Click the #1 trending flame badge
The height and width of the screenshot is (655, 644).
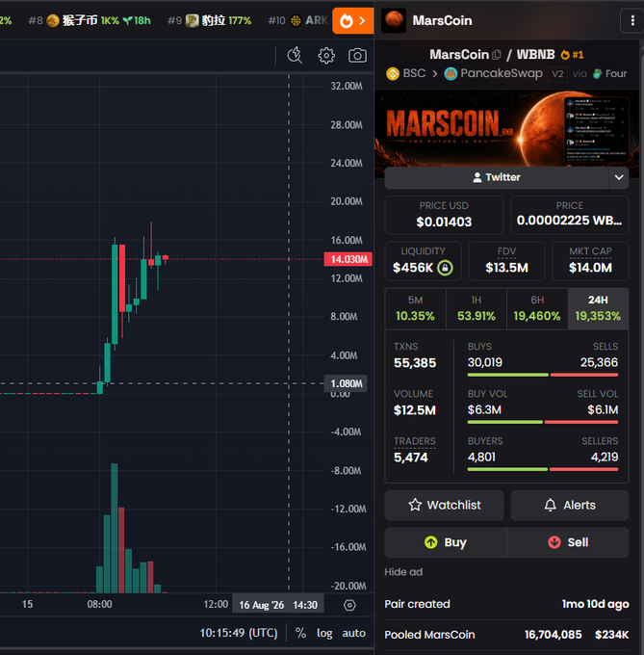pyautogui.click(x=572, y=55)
